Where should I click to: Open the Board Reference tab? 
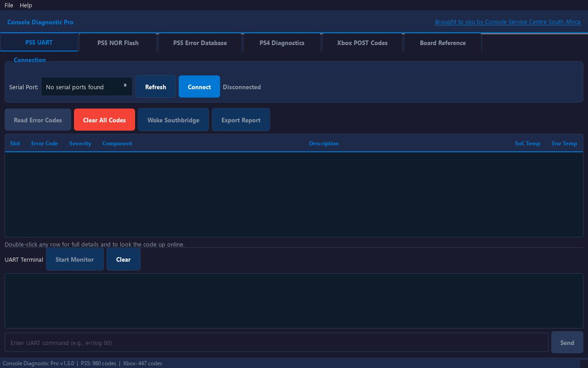point(443,43)
